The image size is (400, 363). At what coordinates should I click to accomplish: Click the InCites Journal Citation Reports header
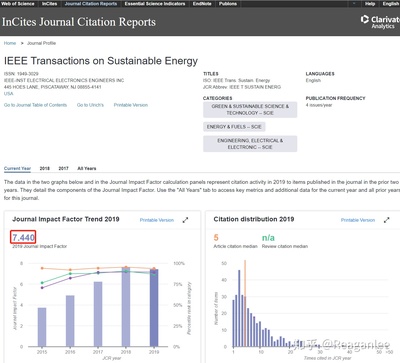click(79, 22)
